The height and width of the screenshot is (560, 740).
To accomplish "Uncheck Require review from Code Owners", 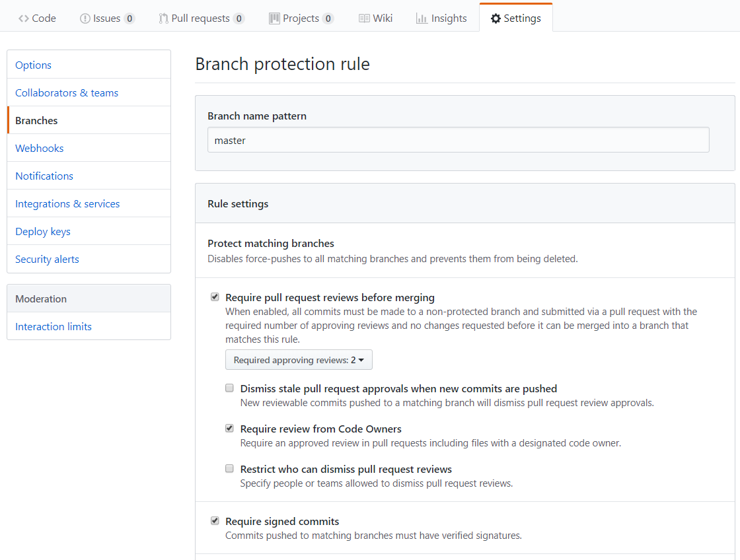I will coord(229,429).
